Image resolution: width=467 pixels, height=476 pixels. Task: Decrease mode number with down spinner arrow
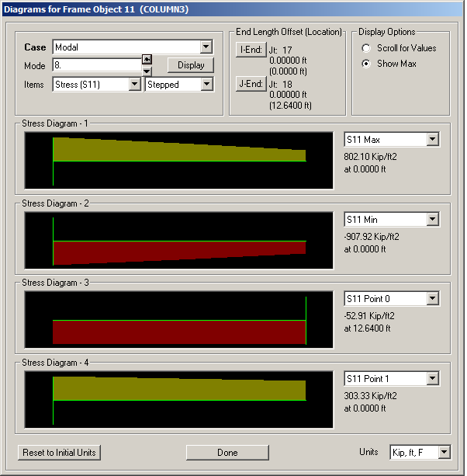click(147, 71)
